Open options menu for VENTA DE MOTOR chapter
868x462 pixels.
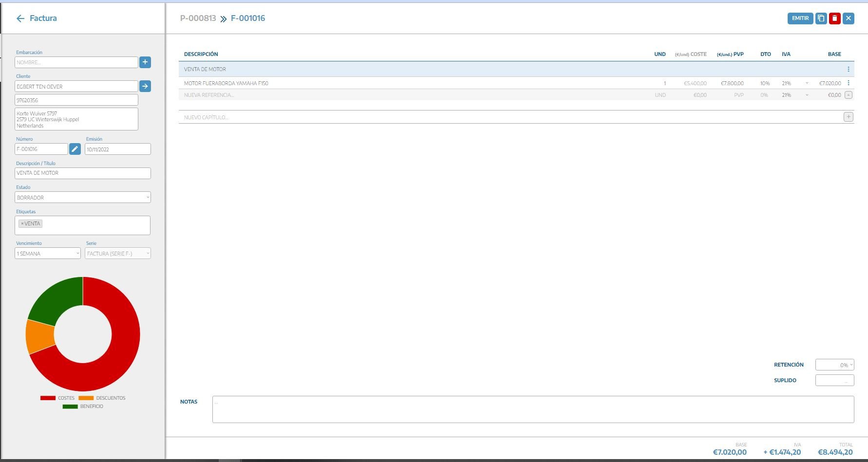click(x=848, y=69)
